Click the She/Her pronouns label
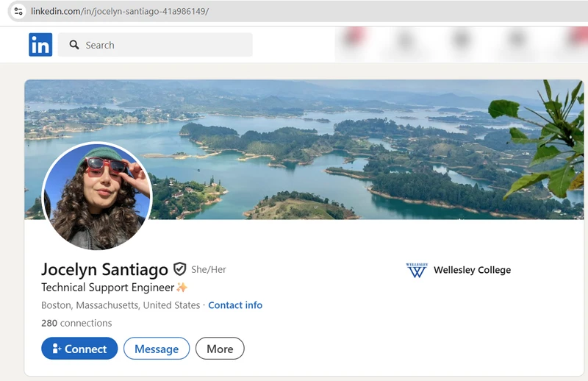The height and width of the screenshot is (381, 588). click(x=209, y=270)
